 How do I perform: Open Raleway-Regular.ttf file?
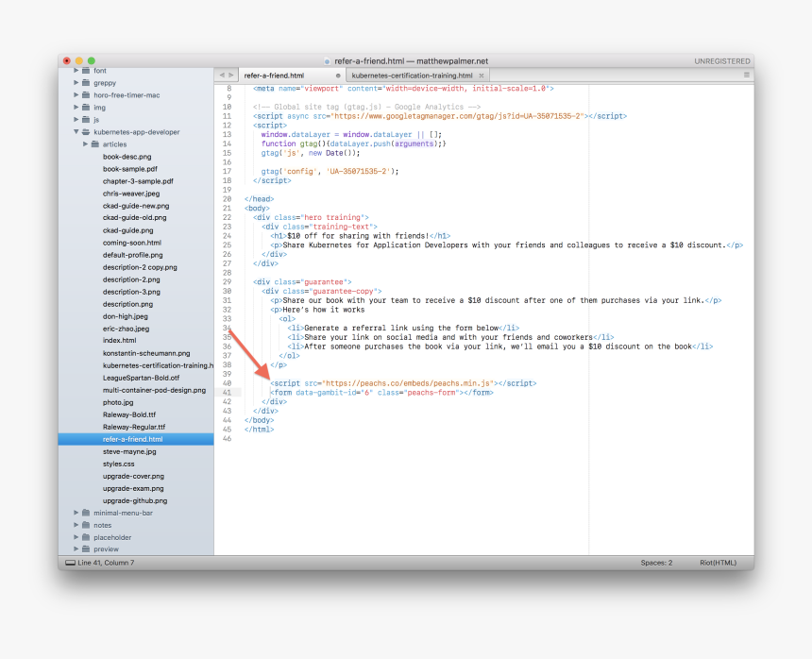134,427
